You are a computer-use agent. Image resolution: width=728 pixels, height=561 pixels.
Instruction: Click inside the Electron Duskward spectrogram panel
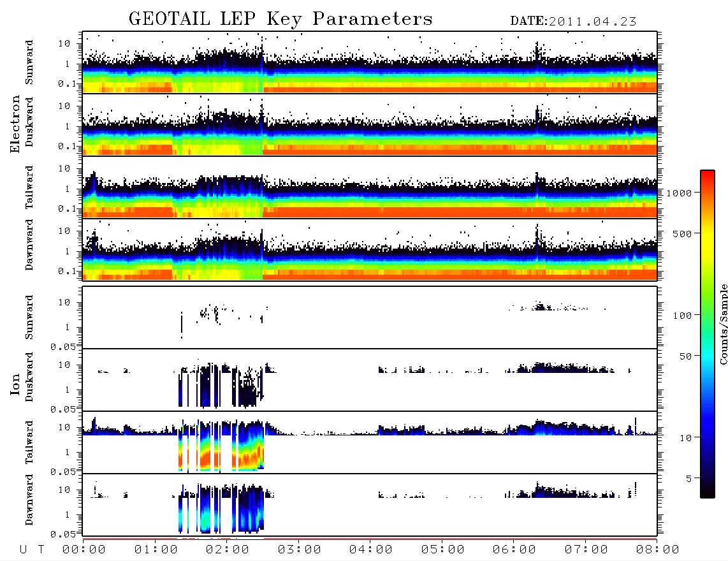tap(370, 125)
